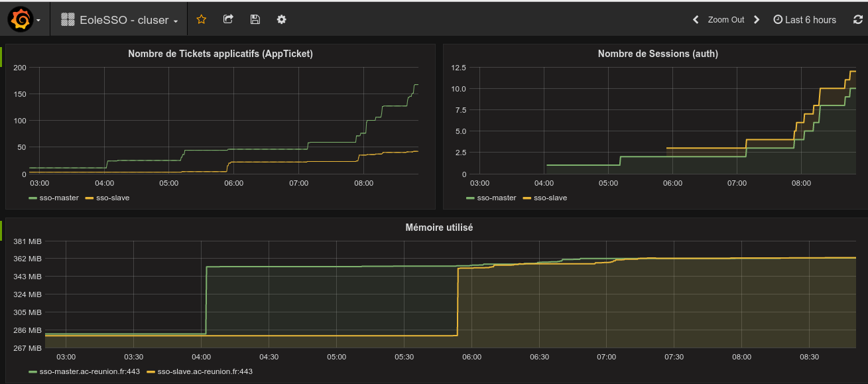This screenshot has width=868, height=384.
Task: Toggle sso-slave series in Sessions legend
Action: click(x=550, y=198)
